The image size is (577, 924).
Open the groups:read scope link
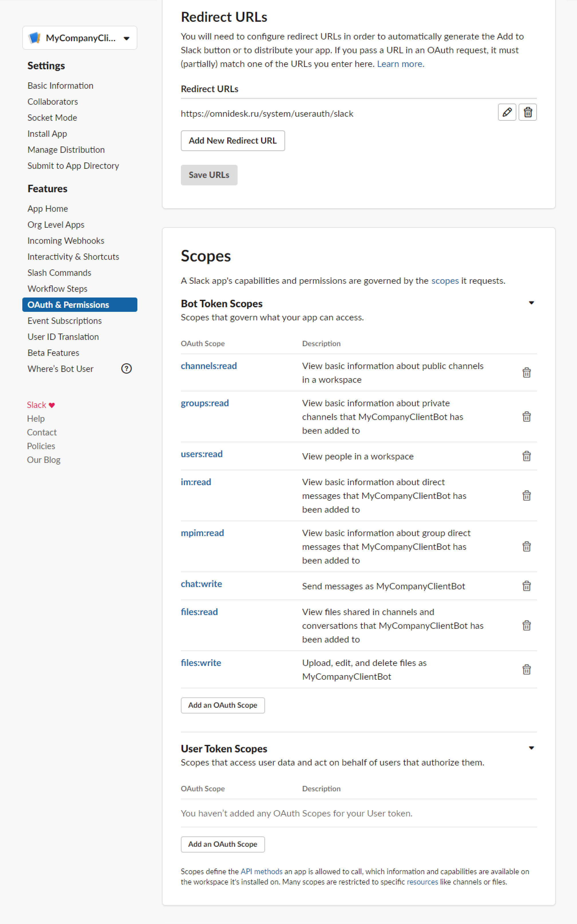point(205,403)
